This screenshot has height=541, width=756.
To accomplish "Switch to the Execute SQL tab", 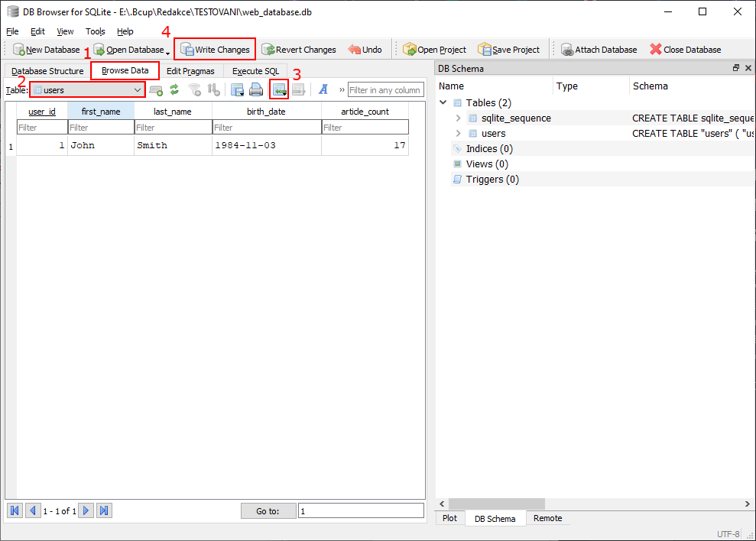I will click(255, 70).
